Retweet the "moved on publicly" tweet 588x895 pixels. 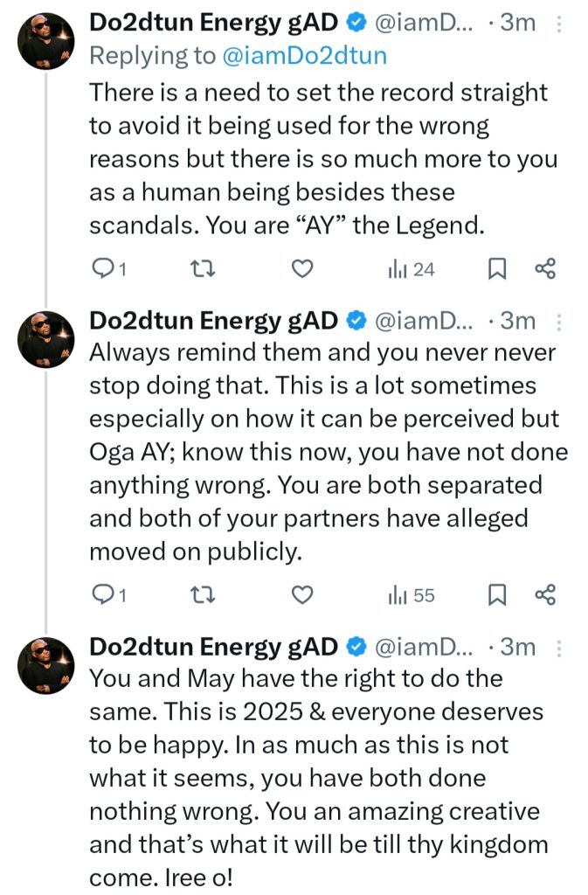point(203,595)
